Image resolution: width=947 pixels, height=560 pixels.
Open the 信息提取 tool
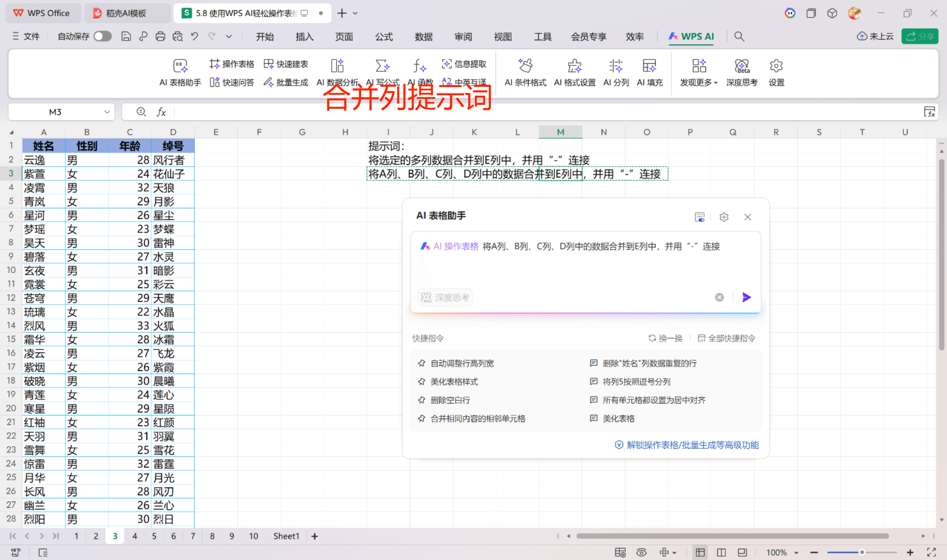coord(464,64)
